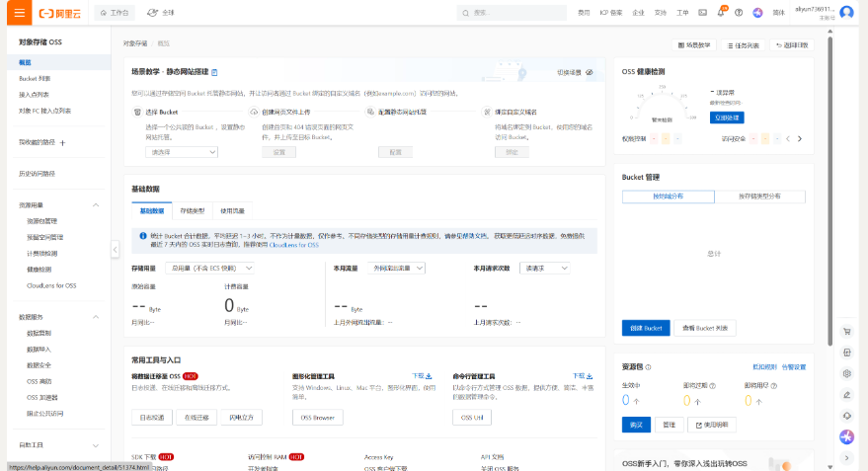This screenshot has height=471, width=868.
Task: Go to previous health check item arrow
Action: [788, 139]
